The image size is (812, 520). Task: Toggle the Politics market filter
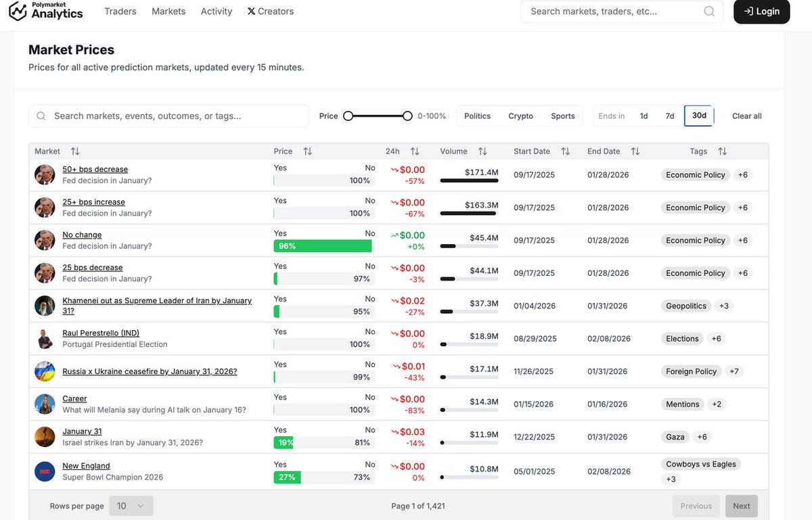click(x=477, y=116)
